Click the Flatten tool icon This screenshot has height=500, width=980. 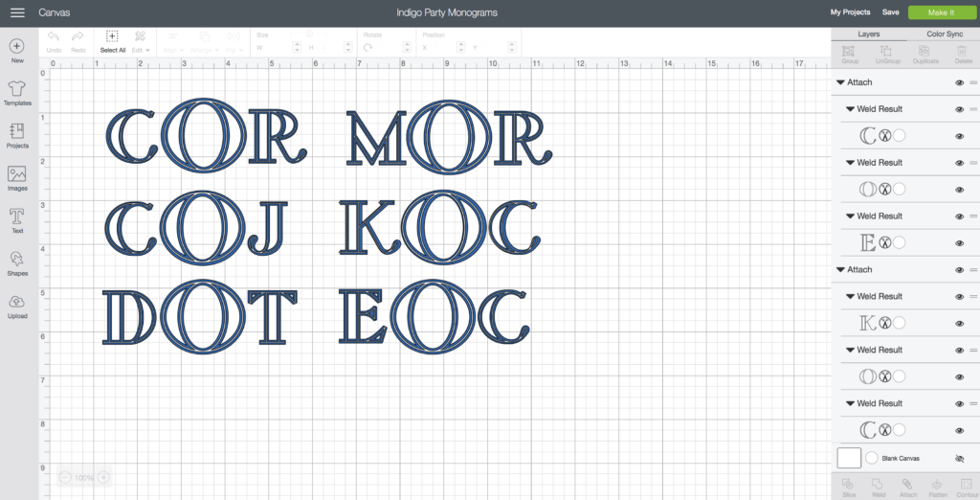pos(937,484)
